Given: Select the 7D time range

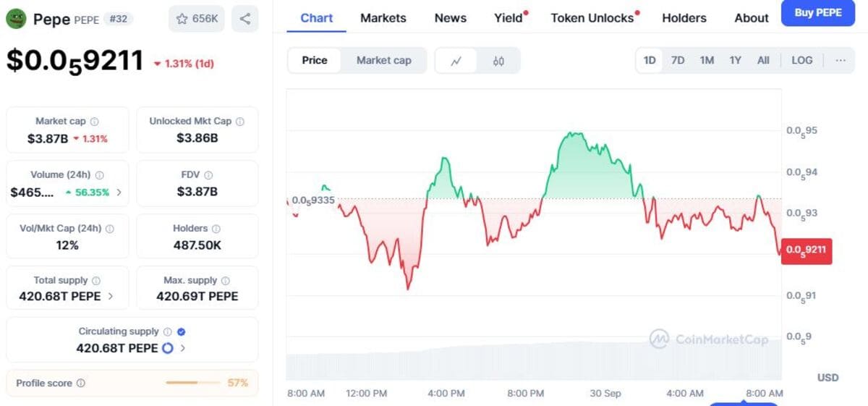Looking at the screenshot, I should (x=678, y=61).
